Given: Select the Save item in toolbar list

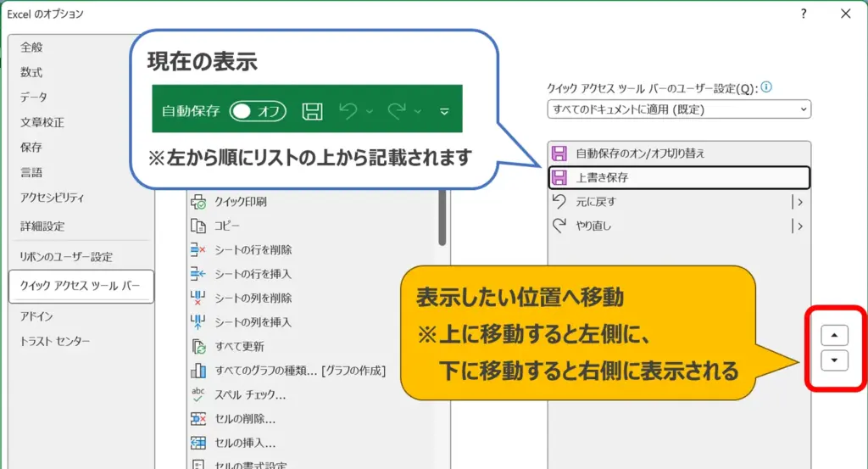Looking at the screenshot, I should pos(679,177).
